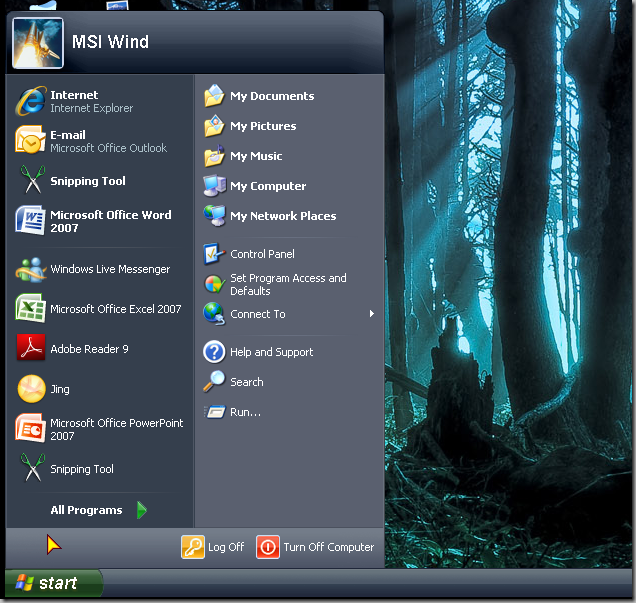Open the My Documents folder icon
This screenshot has height=603, width=636.
coord(214,96)
